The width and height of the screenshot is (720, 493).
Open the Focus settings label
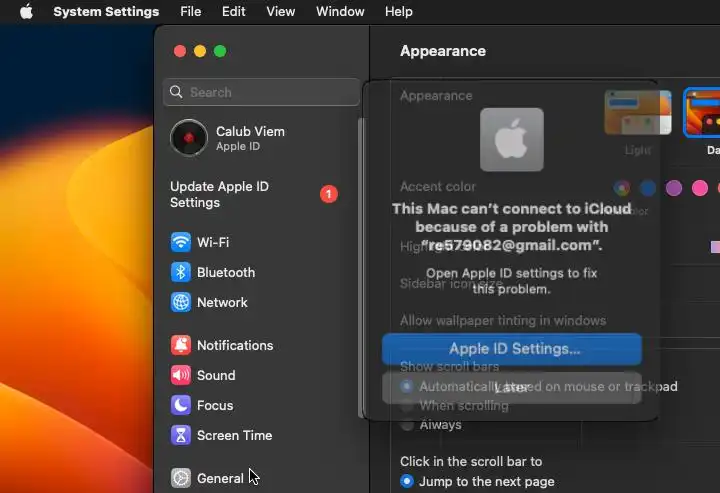[x=215, y=405]
